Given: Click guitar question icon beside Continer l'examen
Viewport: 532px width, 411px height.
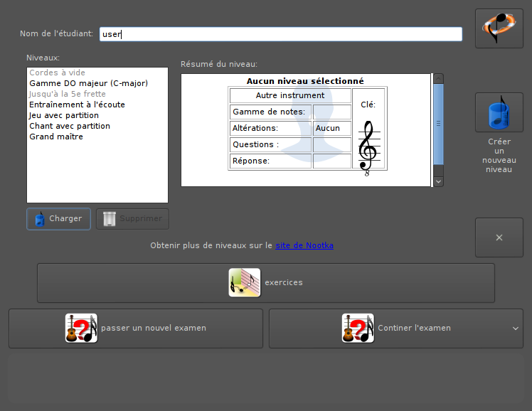Looking at the screenshot, I should [x=358, y=328].
